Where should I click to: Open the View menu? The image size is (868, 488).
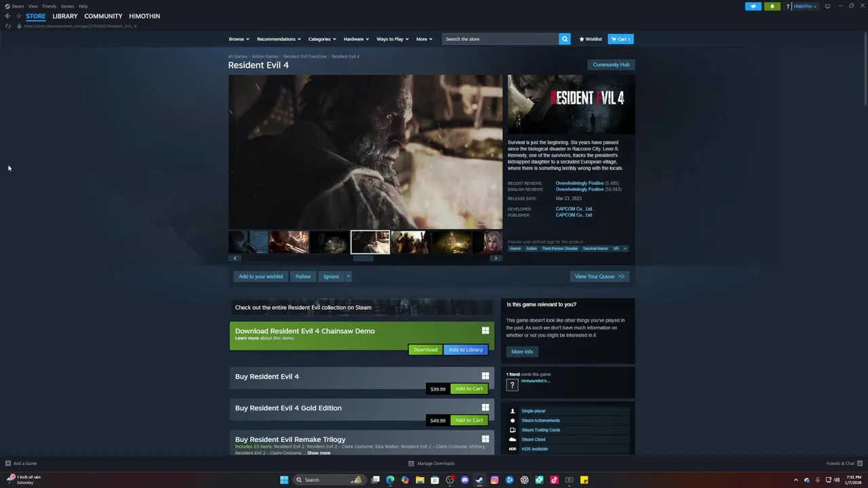click(33, 6)
